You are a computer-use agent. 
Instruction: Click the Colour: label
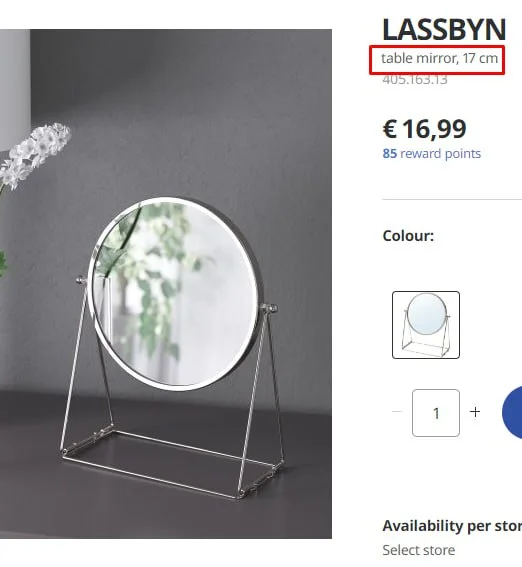(x=408, y=236)
